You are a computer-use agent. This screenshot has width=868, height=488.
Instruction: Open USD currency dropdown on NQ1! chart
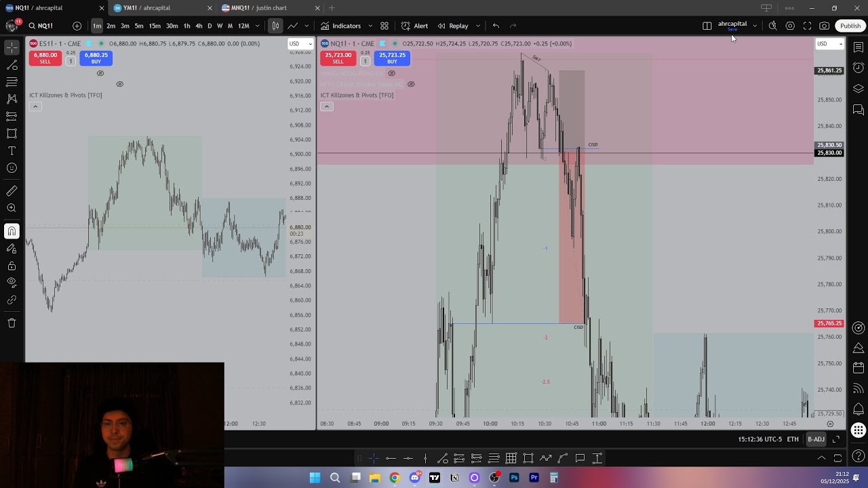[829, 44]
